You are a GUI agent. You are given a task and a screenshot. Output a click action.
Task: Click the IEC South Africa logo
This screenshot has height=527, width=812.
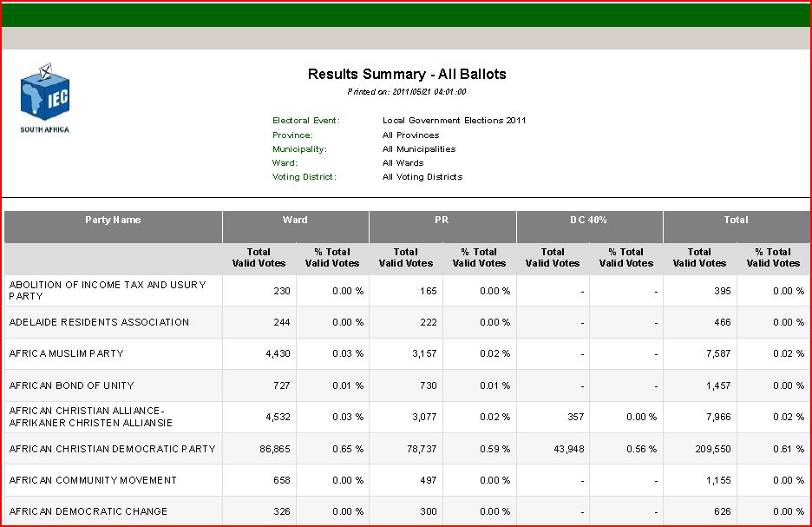coord(44,96)
